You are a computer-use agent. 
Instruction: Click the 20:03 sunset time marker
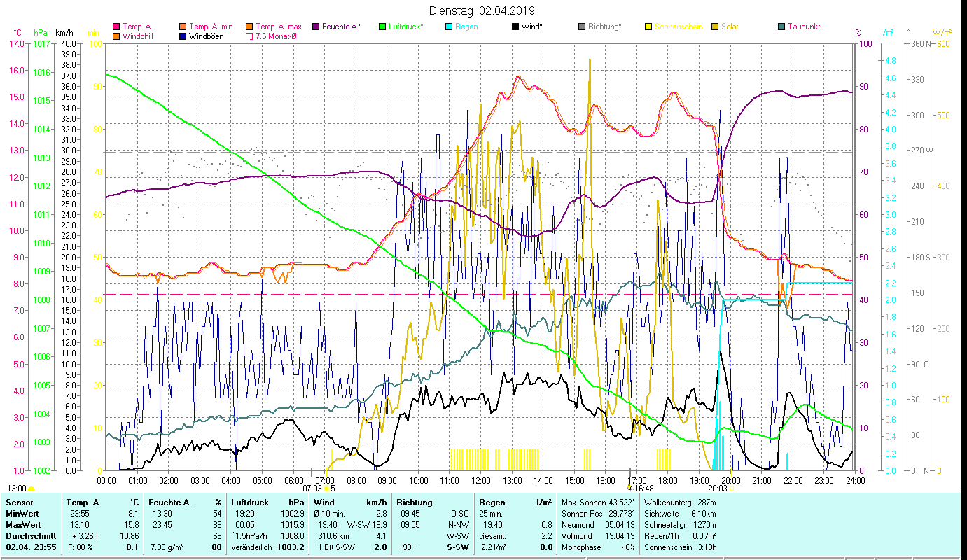point(718,488)
